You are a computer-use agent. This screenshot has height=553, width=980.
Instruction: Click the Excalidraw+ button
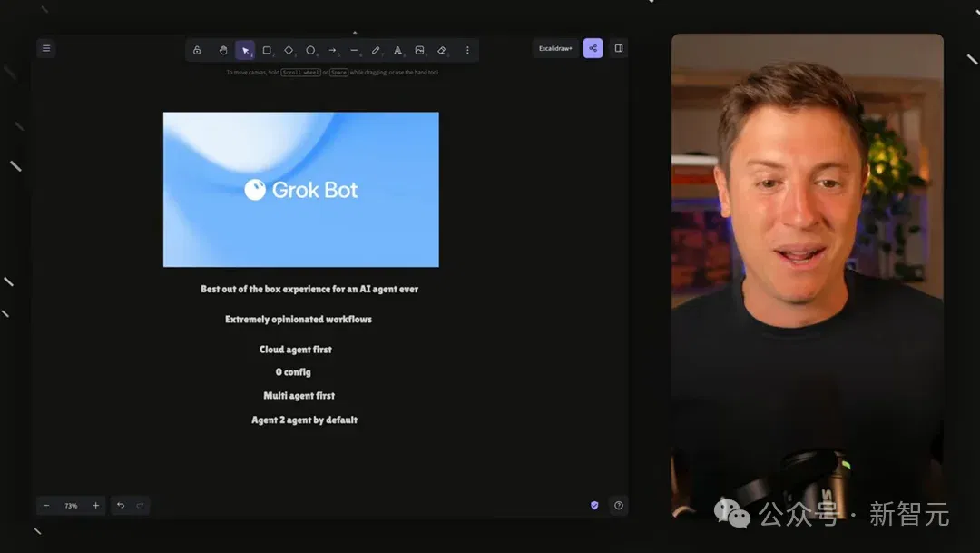(555, 48)
